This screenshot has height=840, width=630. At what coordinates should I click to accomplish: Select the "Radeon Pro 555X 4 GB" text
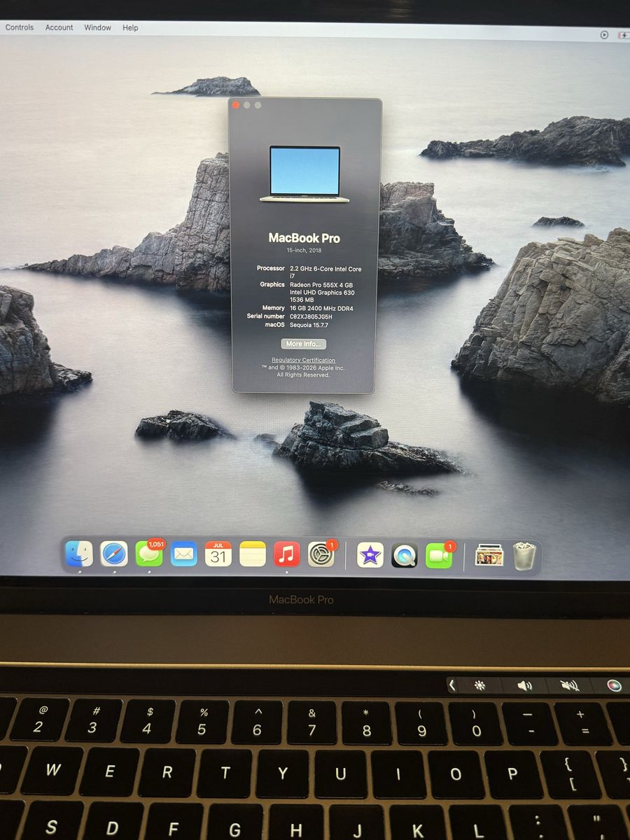click(321, 284)
